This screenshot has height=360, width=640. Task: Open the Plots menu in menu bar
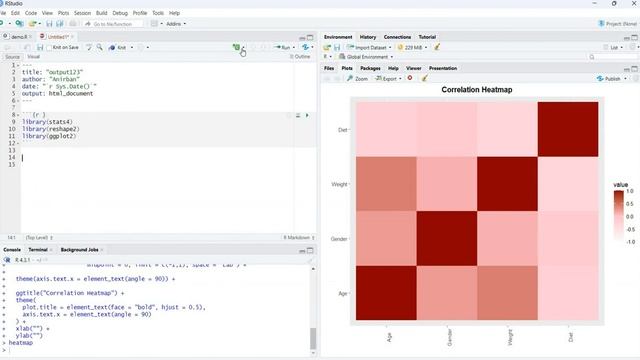(63, 13)
